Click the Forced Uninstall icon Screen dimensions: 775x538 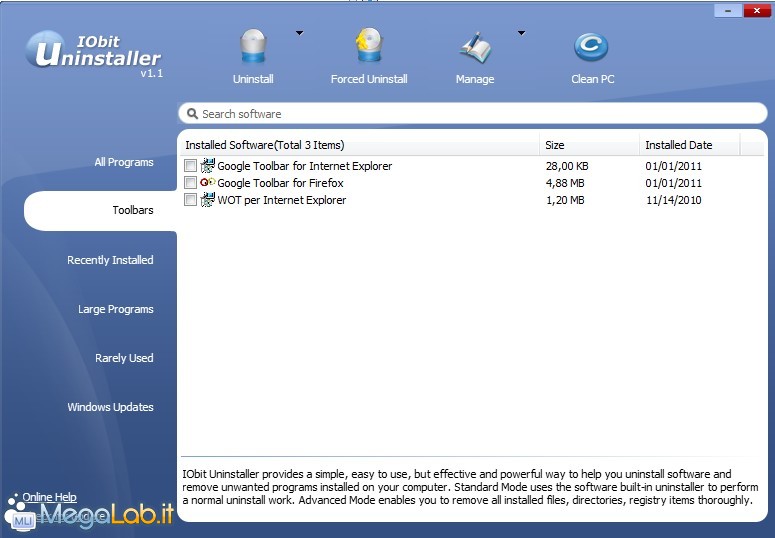pyautogui.click(x=368, y=47)
